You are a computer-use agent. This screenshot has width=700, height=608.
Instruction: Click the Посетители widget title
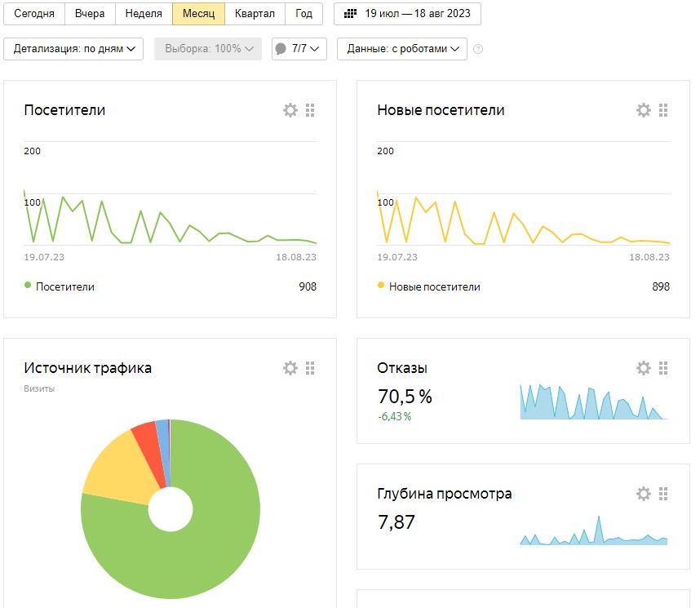pyautogui.click(x=64, y=110)
